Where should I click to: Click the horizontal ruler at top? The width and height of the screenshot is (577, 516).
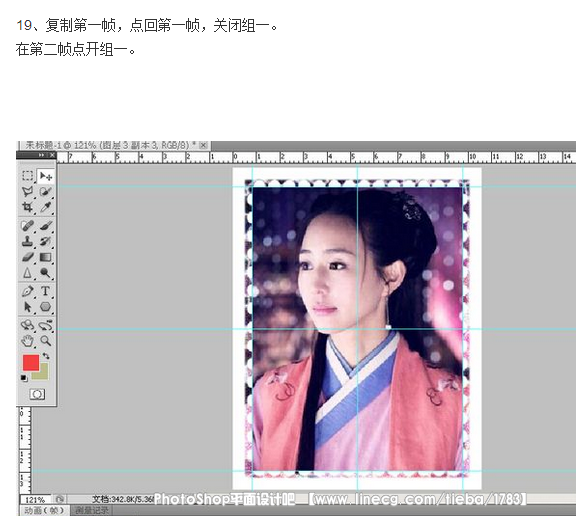[x=316, y=157]
